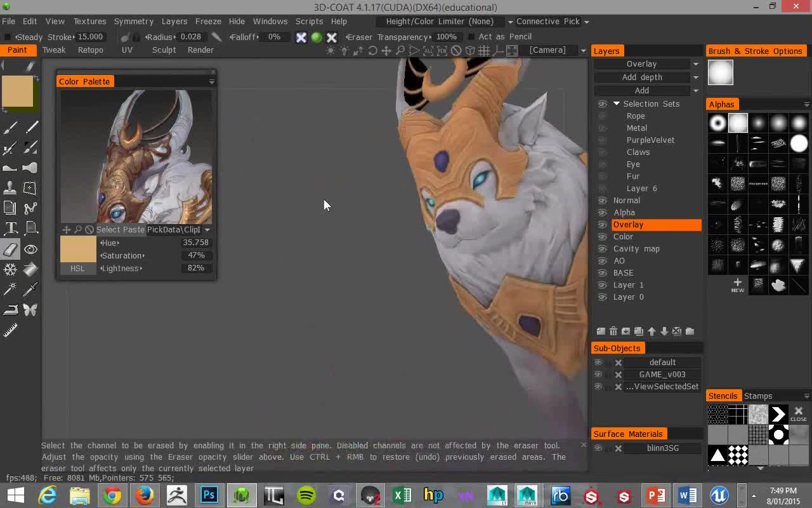The width and height of the screenshot is (812, 508).
Task: Toggle visibility of Overlay layer
Action: [602, 225]
